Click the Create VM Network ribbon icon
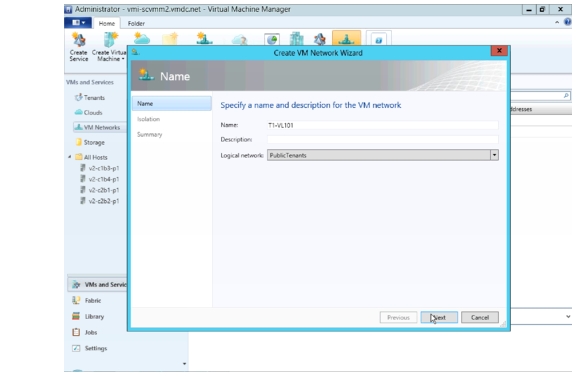Image resolution: width=576 pixels, height=376 pixels. tap(204, 38)
